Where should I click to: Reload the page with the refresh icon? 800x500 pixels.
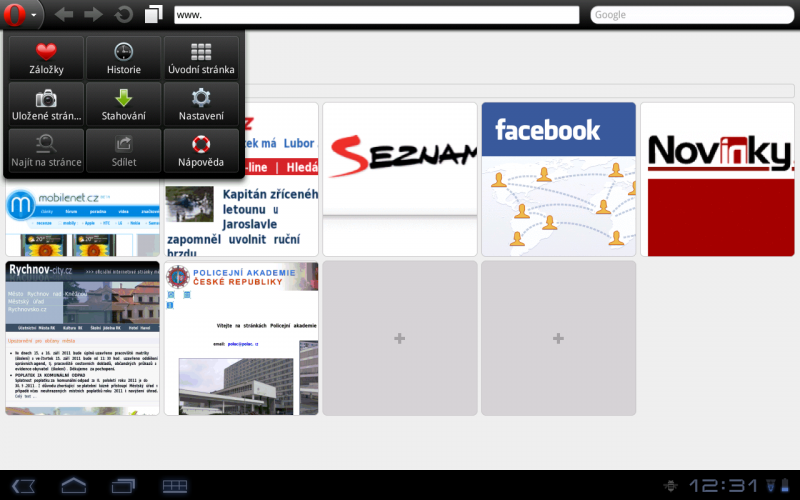(124, 15)
